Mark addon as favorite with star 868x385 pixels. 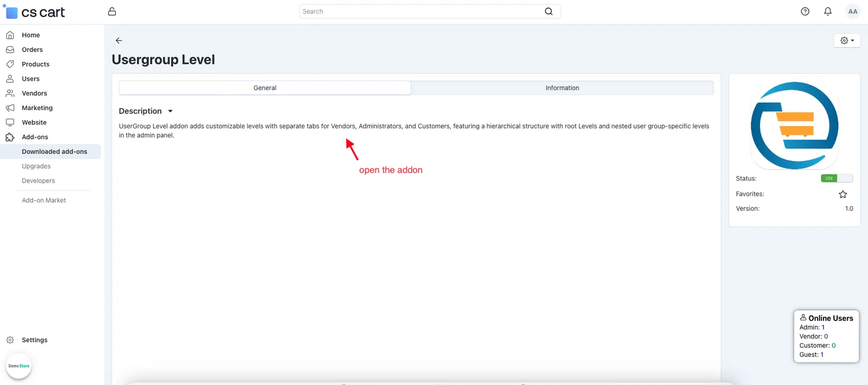click(843, 194)
